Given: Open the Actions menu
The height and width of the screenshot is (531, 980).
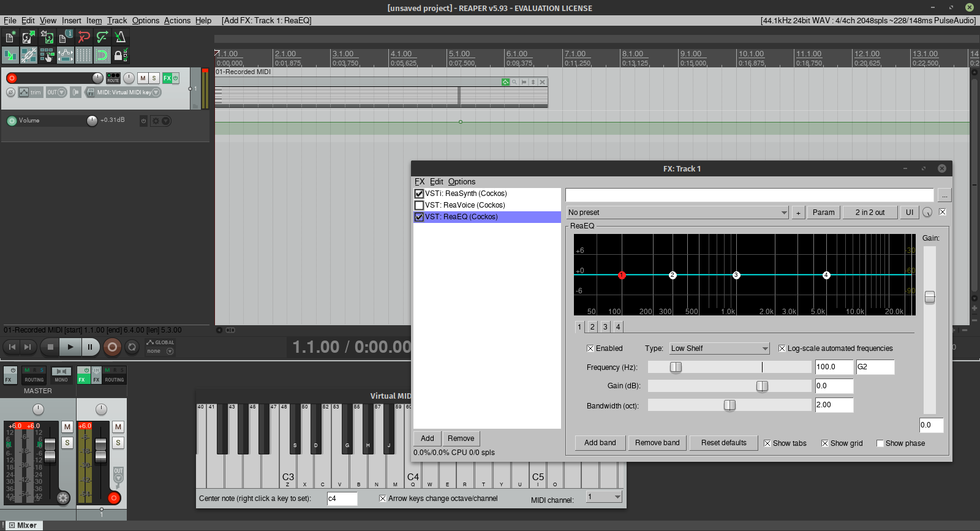Looking at the screenshot, I should coord(177,20).
